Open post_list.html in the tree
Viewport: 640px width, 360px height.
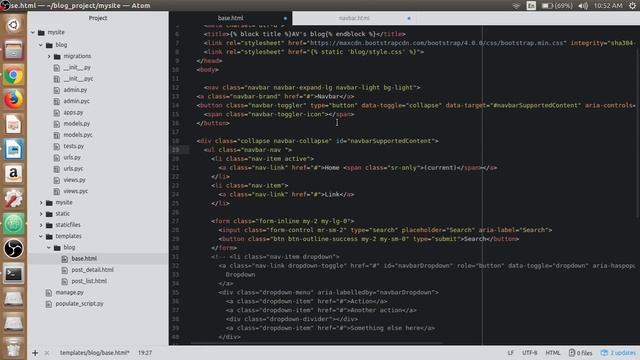[89, 281]
